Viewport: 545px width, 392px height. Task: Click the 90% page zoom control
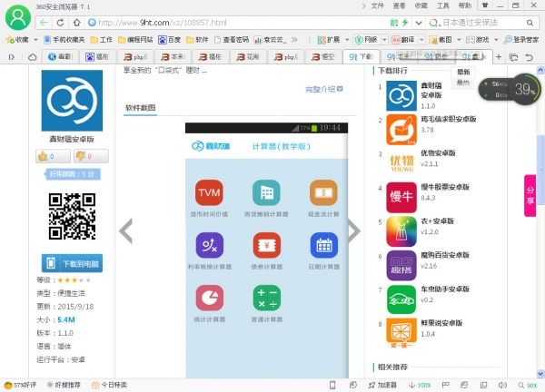pyautogui.click(x=528, y=385)
